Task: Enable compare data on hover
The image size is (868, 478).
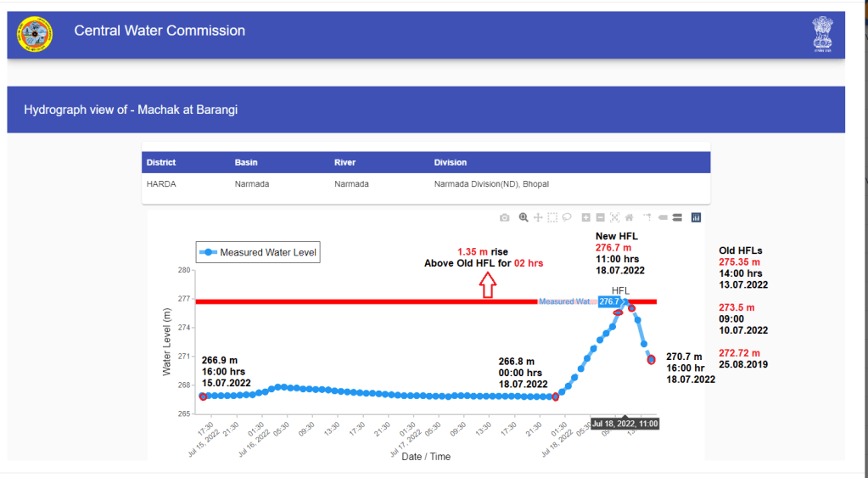Action: click(x=677, y=217)
